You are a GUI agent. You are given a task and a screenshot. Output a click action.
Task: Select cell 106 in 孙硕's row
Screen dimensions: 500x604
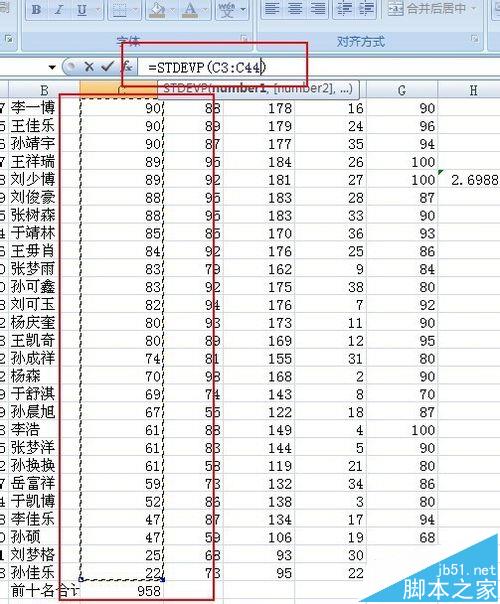[x=258, y=537]
